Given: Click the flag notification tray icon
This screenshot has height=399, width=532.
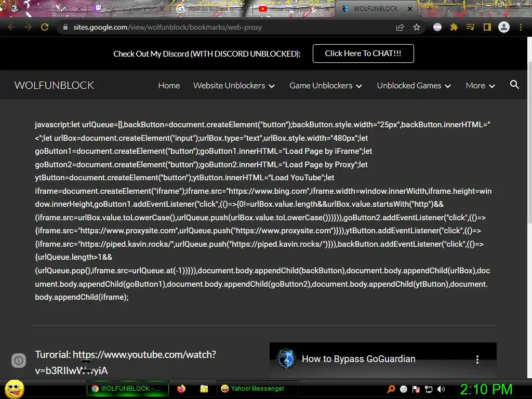Looking at the screenshot, I should 416,389.
